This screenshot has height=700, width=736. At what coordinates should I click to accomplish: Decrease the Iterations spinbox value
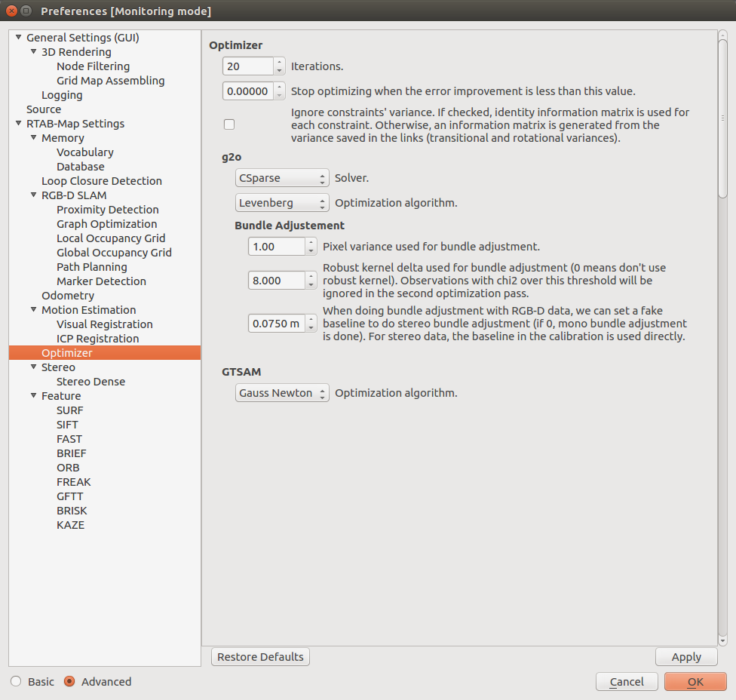[x=279, y=70]
